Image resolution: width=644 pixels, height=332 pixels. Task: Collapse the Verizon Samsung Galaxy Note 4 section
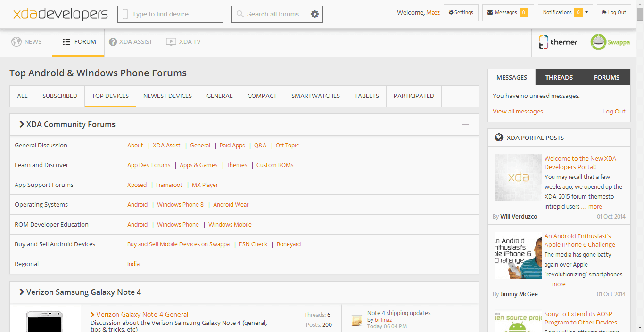click(x=465, y=292)
